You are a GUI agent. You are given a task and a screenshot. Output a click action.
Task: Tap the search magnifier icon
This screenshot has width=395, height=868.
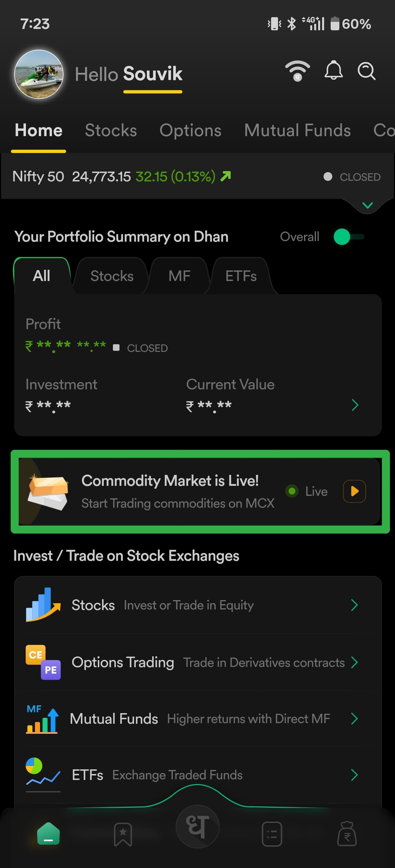click(x=366, y=71)
